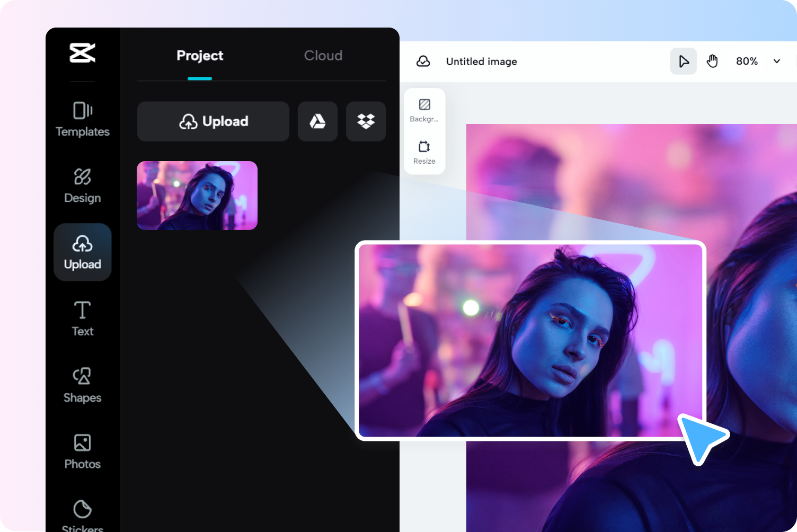Open the Background tool
Image resolution: width=797 pixels, height=532 pixels.
(x=424, y=110)
